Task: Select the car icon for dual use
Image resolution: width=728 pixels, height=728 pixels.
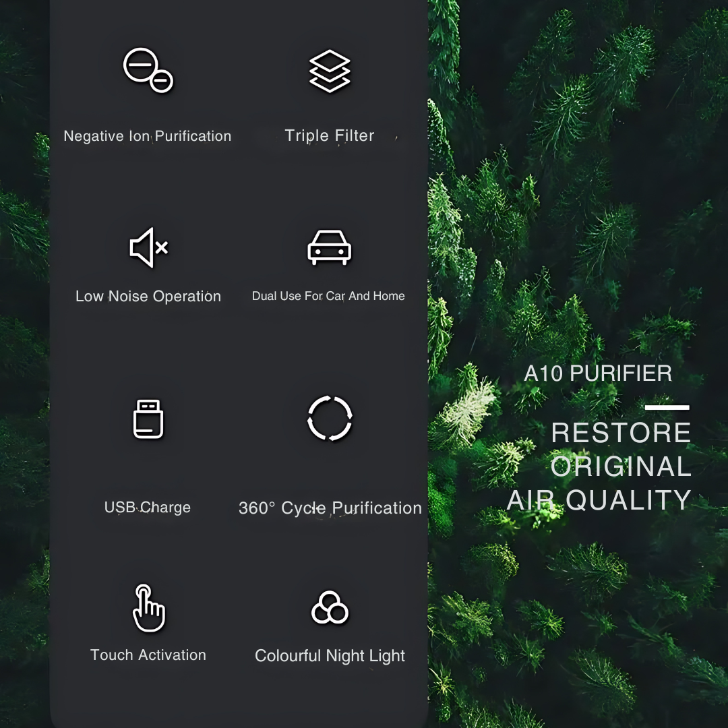Action: (x=329, y=247)
